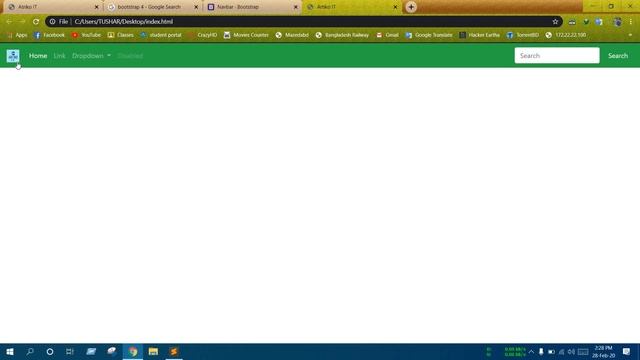Bookmark this page with star icon
The image size is (640, 360).
pos(555,21)
